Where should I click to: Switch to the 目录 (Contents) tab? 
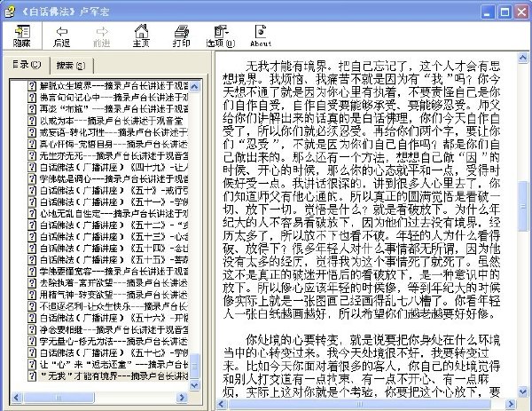coord(27,65)
